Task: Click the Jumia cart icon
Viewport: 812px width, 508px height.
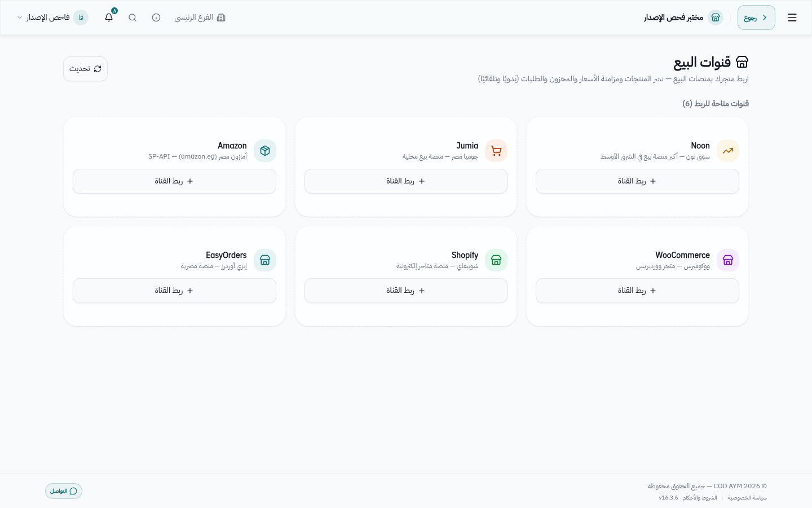Action: (496, 151)
